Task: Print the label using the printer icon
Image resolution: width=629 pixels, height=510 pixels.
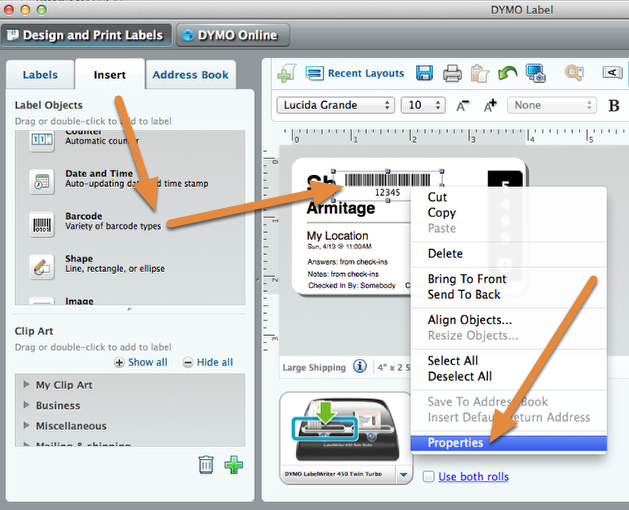Action: pos(452,74)
